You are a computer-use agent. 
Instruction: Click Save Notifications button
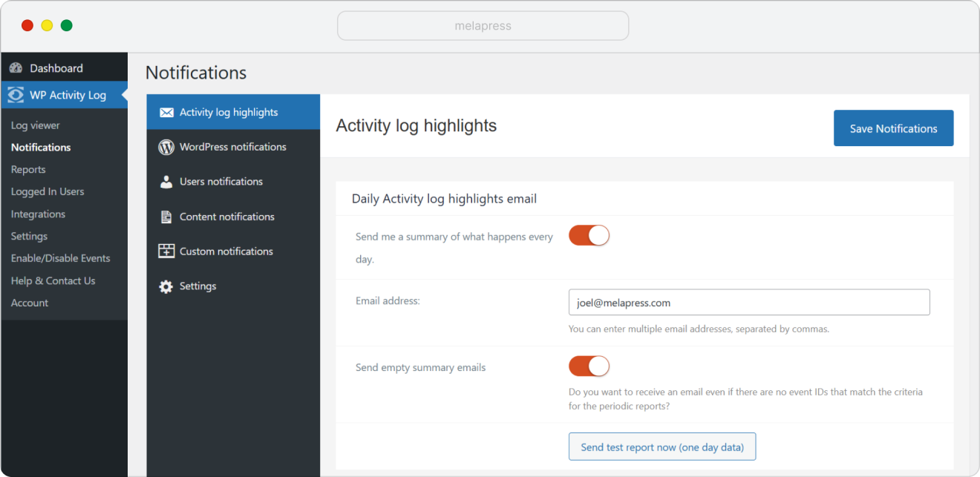(893, 128)
